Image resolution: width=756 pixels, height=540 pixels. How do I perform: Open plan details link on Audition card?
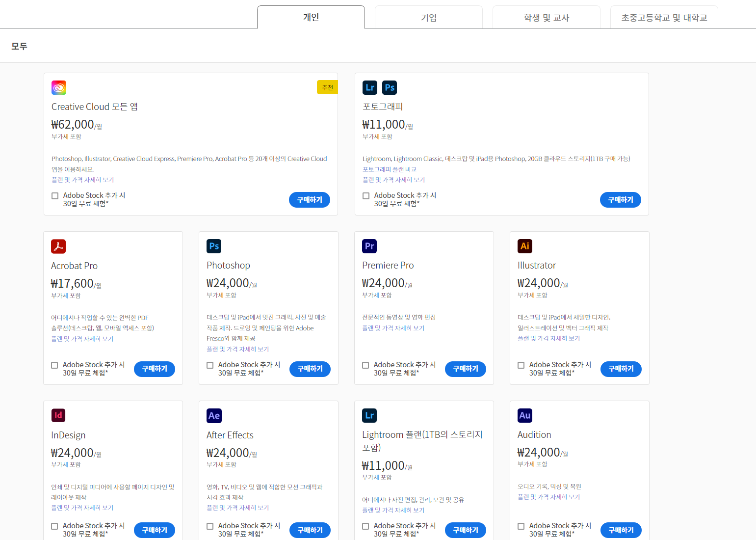point(548,497)
